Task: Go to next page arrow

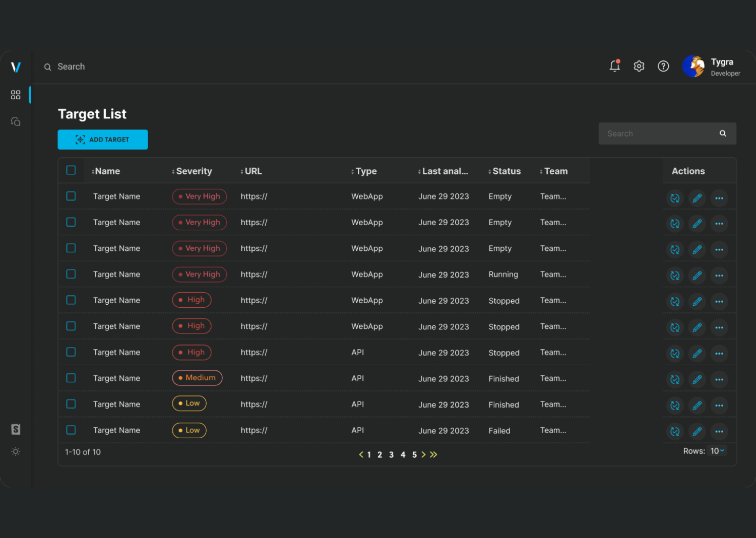Action: [x=423, y=454]
